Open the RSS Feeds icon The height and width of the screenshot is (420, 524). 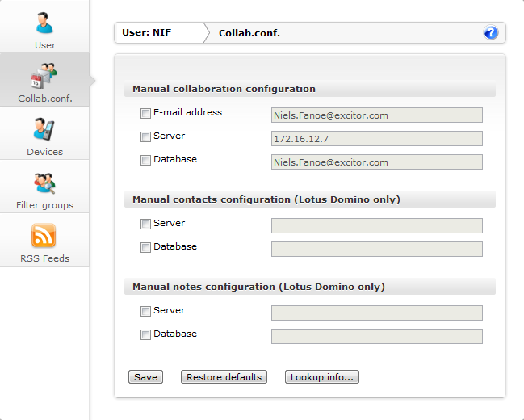44,236
